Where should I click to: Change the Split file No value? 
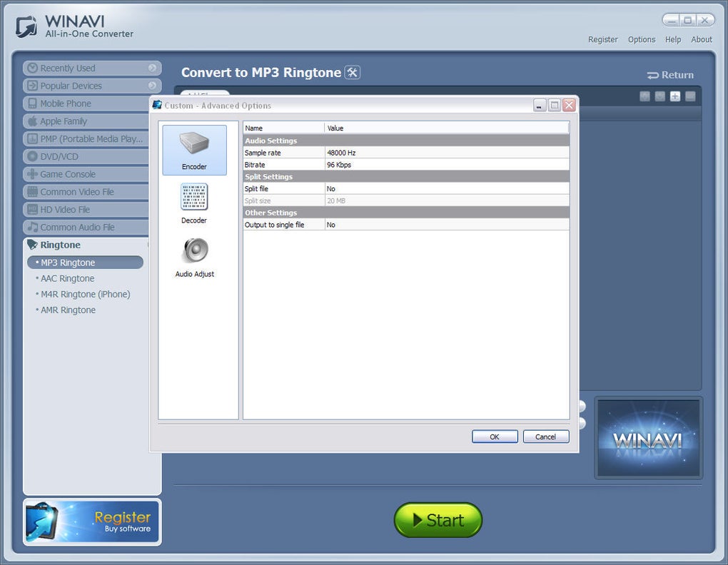pyautogui.click(x=447, y=189)
